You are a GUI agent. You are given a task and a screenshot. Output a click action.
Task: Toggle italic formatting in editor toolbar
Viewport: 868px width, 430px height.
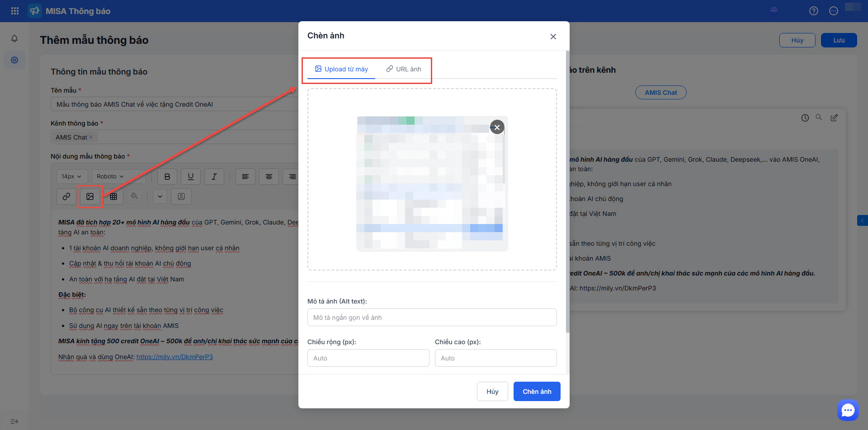[x=214, y=177]
